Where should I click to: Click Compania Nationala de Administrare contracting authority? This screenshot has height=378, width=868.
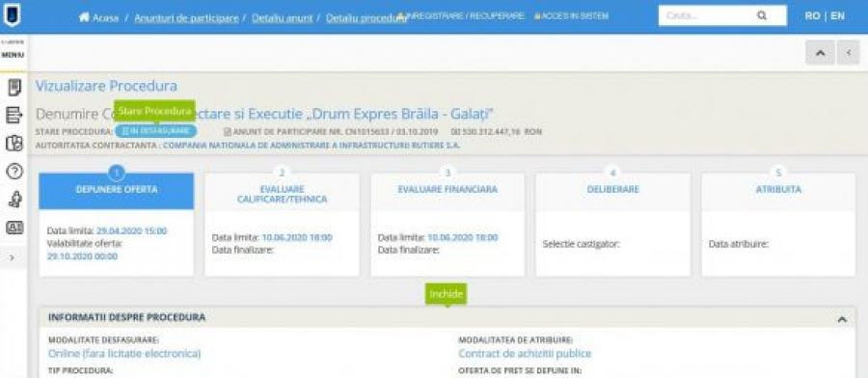coord(312,147)
